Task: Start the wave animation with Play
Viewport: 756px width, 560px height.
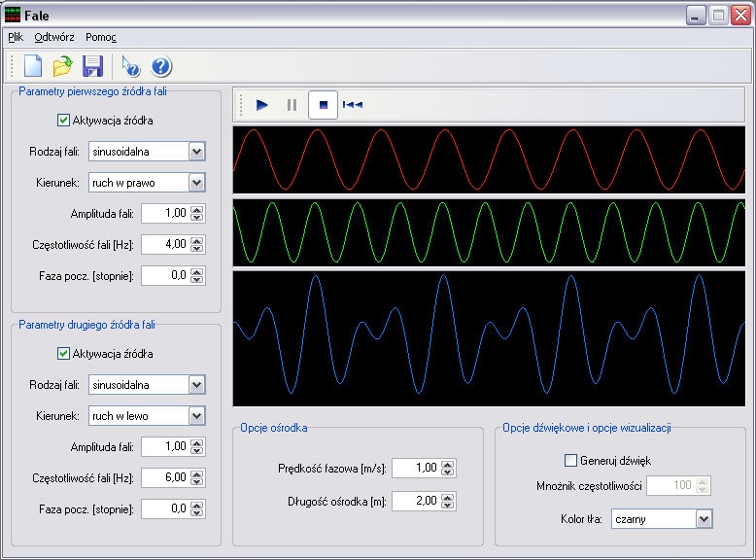Action: pos(261,104)
